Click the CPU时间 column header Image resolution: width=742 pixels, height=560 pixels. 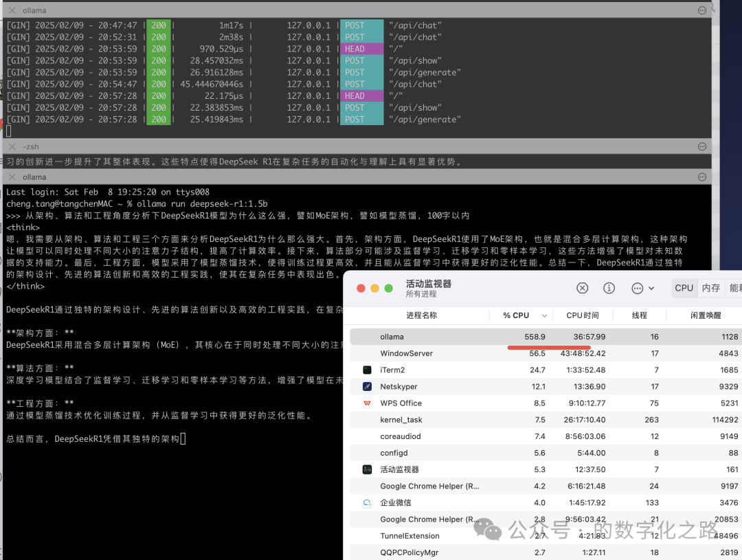coord(583,315)
